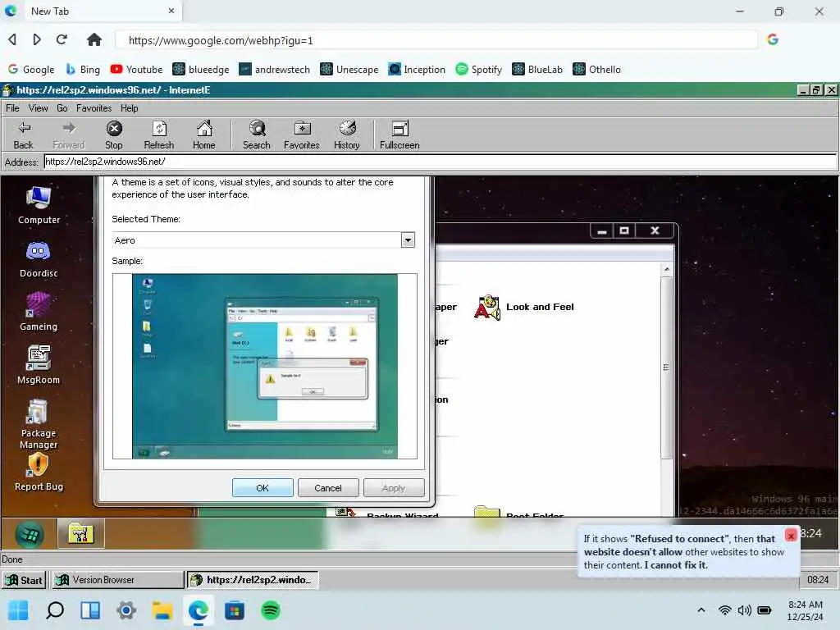
Task: Open the Computer desktop icon
Action: point(39,206)
